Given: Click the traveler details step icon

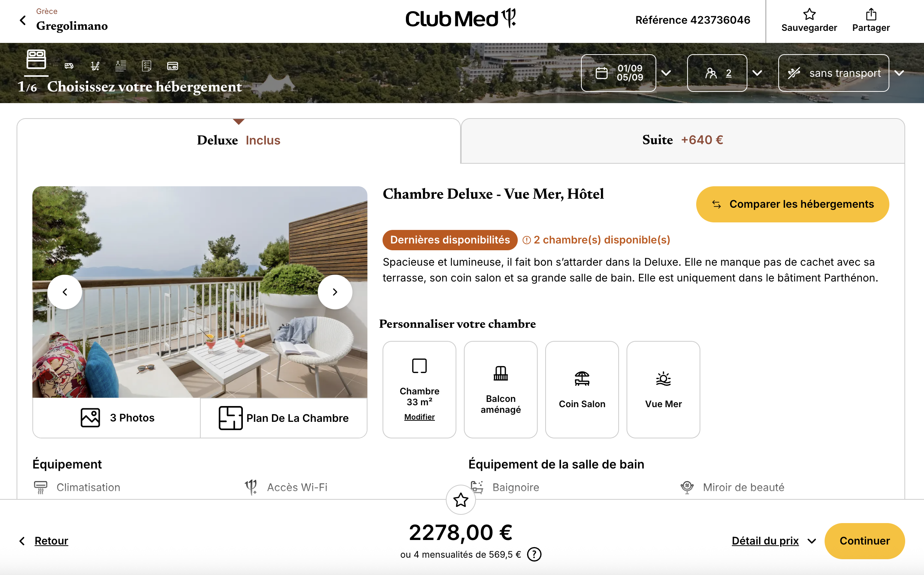Looking at the screenshot, I should [x=120, y=66].
